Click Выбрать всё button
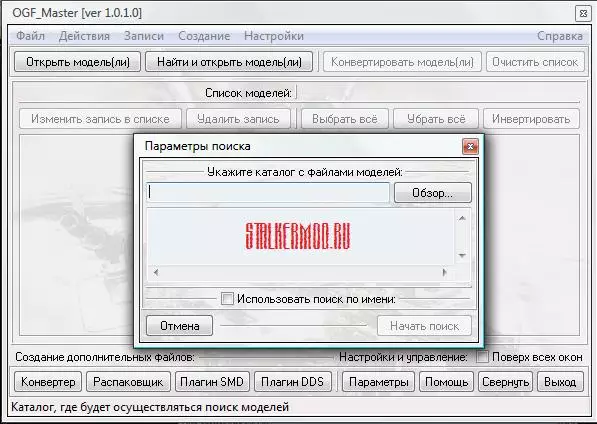The width and height of the screenshot is (597, 424). click(x=345, y=119)
